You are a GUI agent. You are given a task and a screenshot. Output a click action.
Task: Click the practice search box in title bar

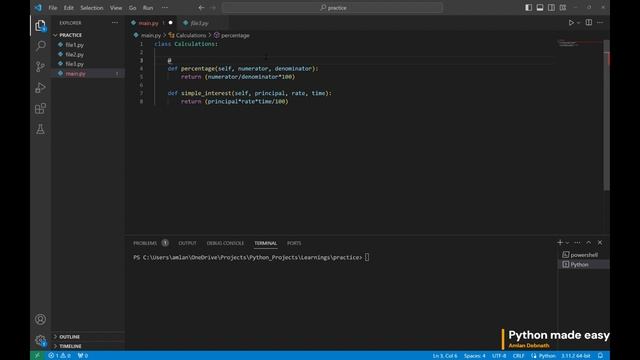(x=332, y=8)
